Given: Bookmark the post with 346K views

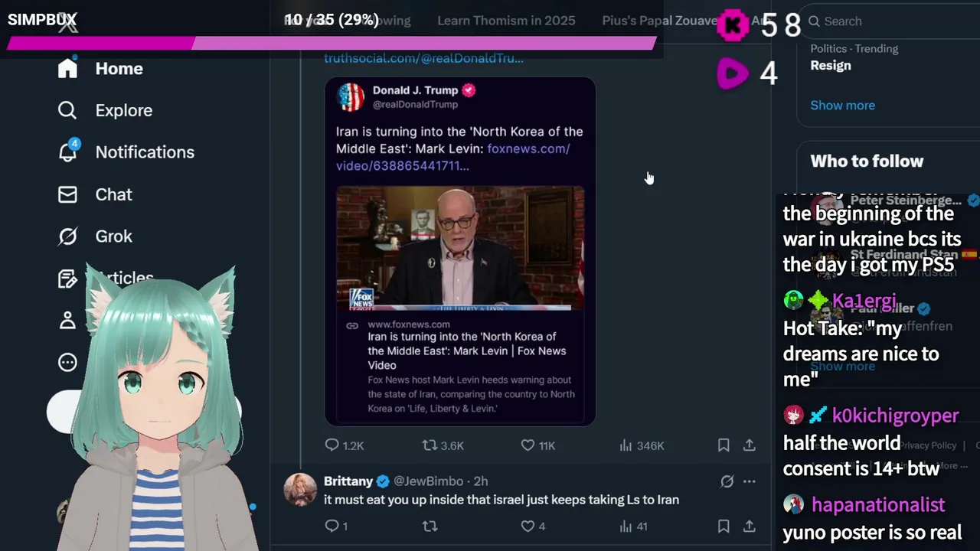Looking at the screenshot, I should (x=724, y=445).
